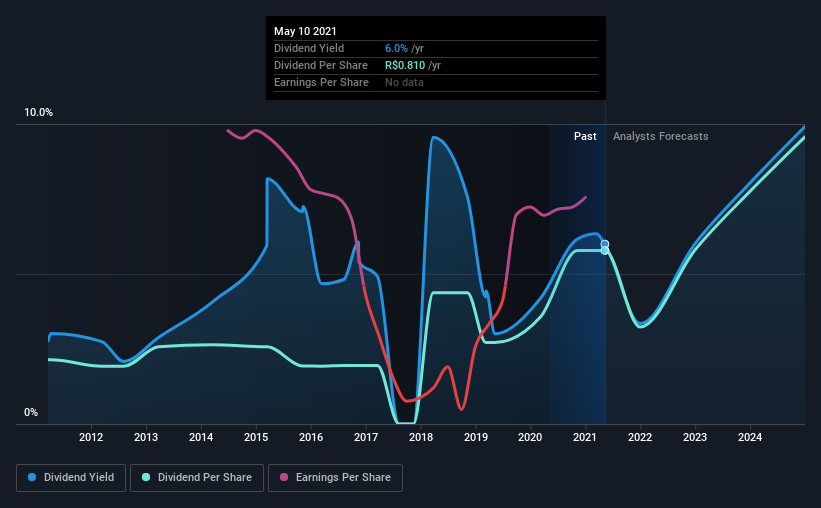Click the Analysts Forecasts label
821x508 pixels.
pyautogui.click(x=661, y=136)
